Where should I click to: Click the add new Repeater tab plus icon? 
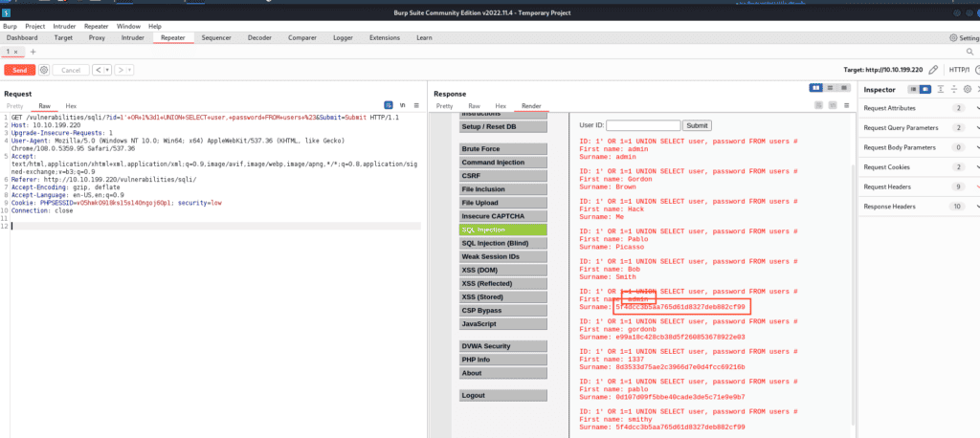(33, 52)
